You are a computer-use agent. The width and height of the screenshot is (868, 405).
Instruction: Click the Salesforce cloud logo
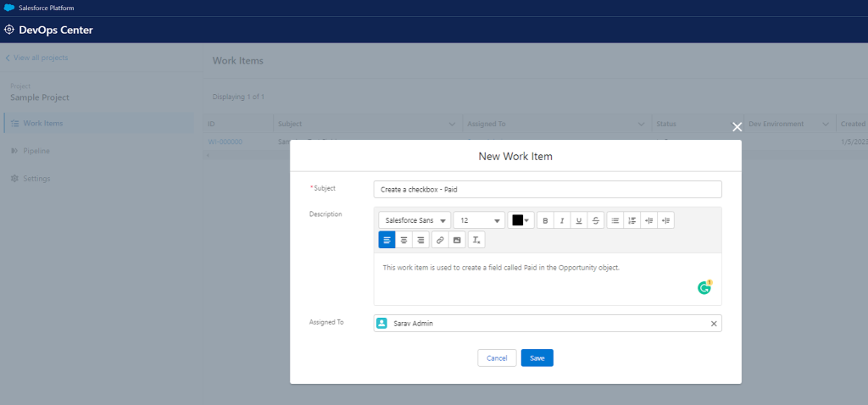click(x=8, y=8)
